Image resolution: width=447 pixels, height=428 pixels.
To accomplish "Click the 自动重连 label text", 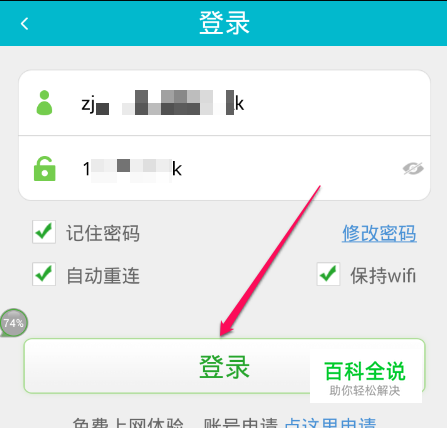I will pyautogui.click(x=103, y=275).
